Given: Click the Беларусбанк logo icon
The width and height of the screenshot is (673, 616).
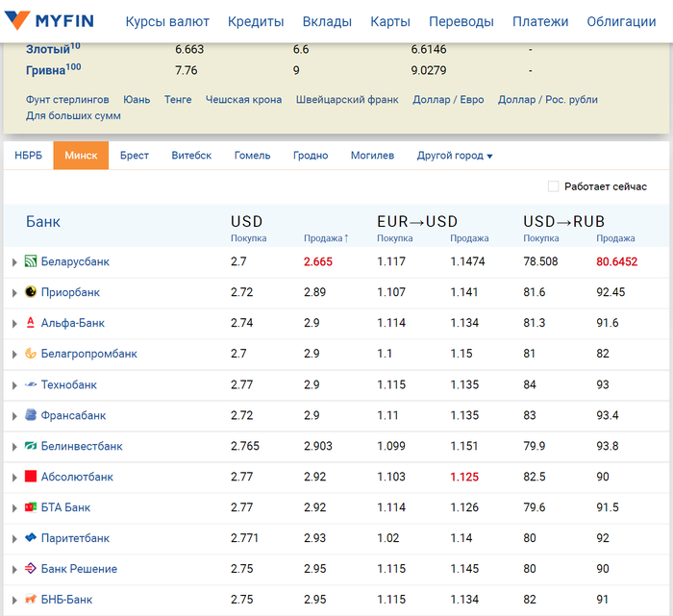Looking at the screenshot, I should pyautogui.click(x=31, y=261).
